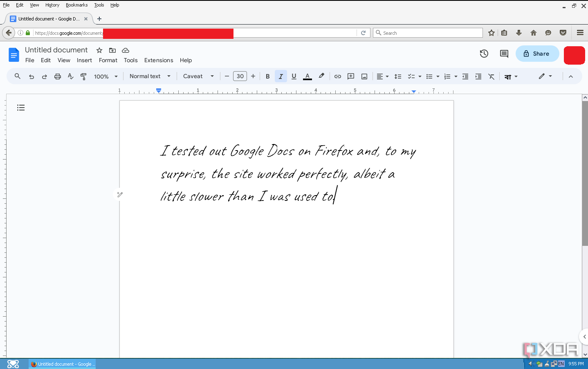Undo last action in Docs

point(31,76)
